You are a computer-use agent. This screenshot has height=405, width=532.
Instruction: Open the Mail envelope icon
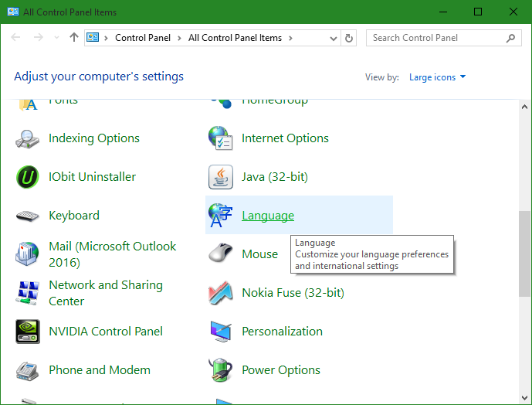[28, 254]
